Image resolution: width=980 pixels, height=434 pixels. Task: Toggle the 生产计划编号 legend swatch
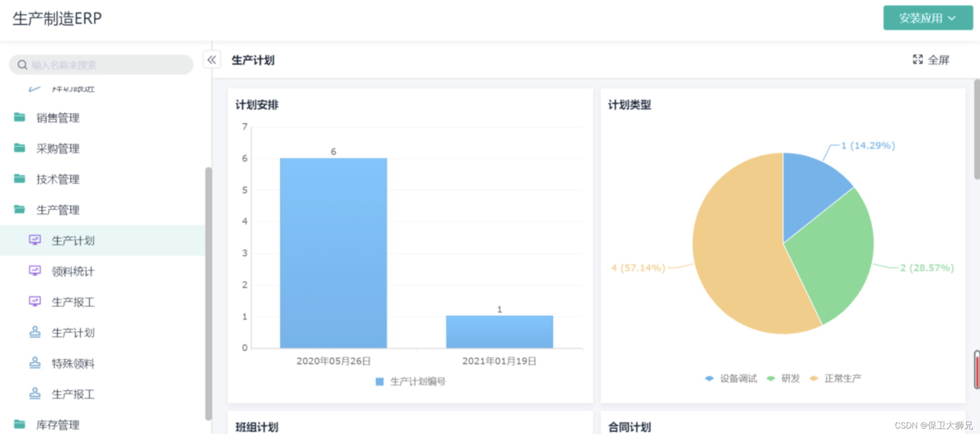379,381
